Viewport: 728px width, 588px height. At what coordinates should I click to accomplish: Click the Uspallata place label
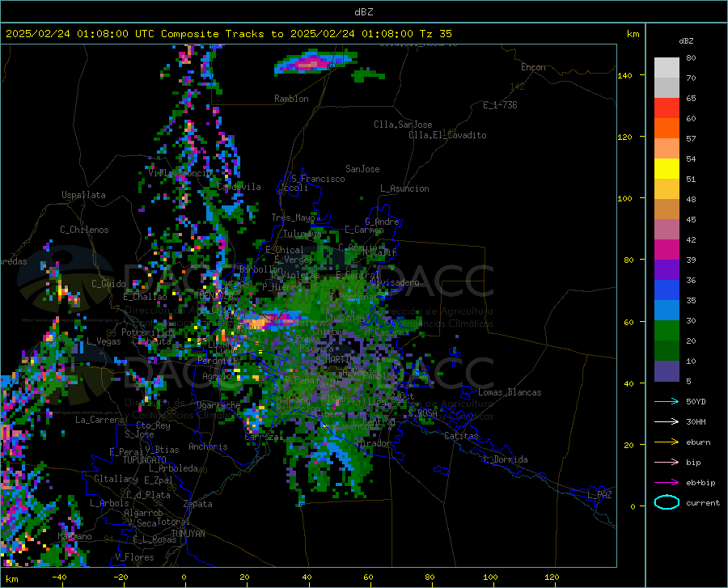pyautogui.click(x=83, y=195)
